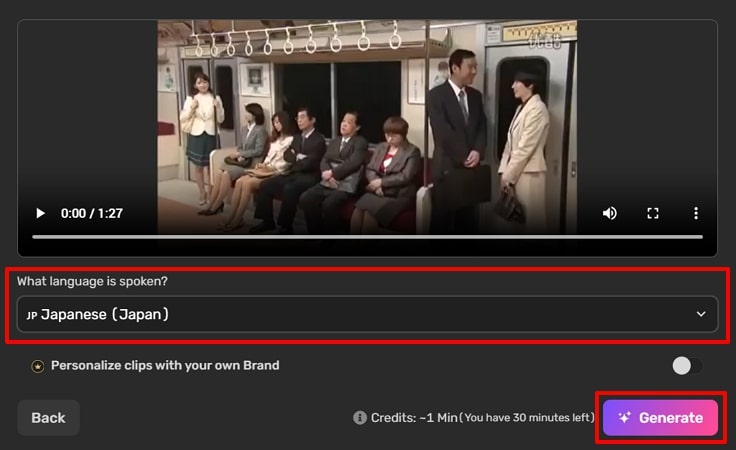Click the JP country badge
This screenshot has width=736, height=450.
coord(31,315)
